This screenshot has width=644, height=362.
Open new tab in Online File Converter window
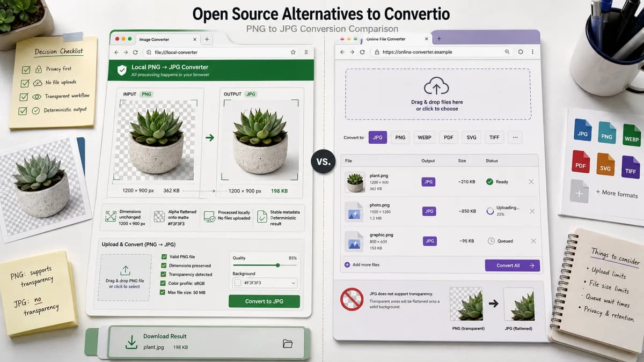pyautogui.click(x=439, y=39)
